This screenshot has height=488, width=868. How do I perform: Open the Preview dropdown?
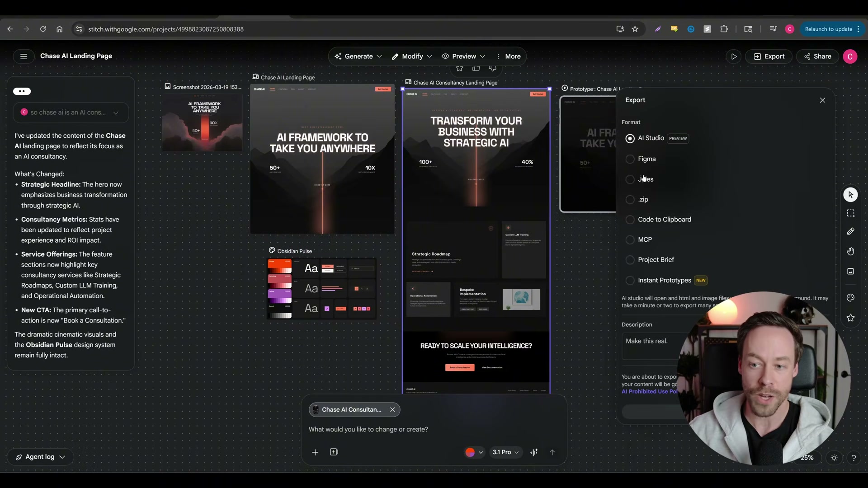(463, 56)
